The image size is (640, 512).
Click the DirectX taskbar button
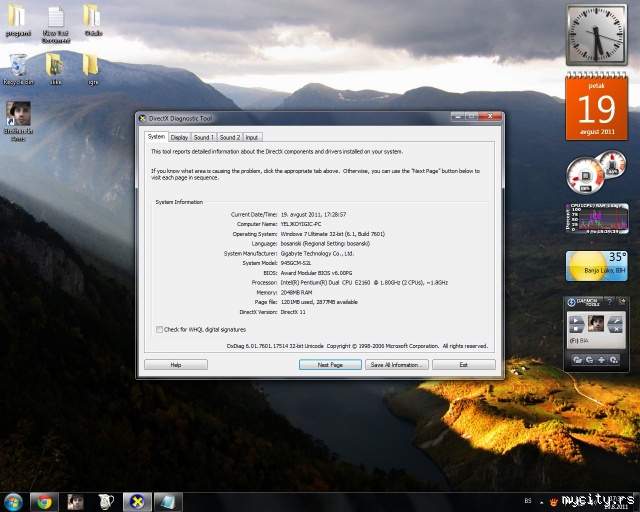[x=137, y=502]
